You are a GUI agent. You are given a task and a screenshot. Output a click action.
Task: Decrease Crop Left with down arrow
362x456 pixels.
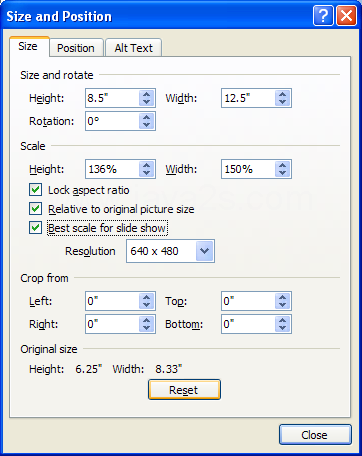coord(146,305)
